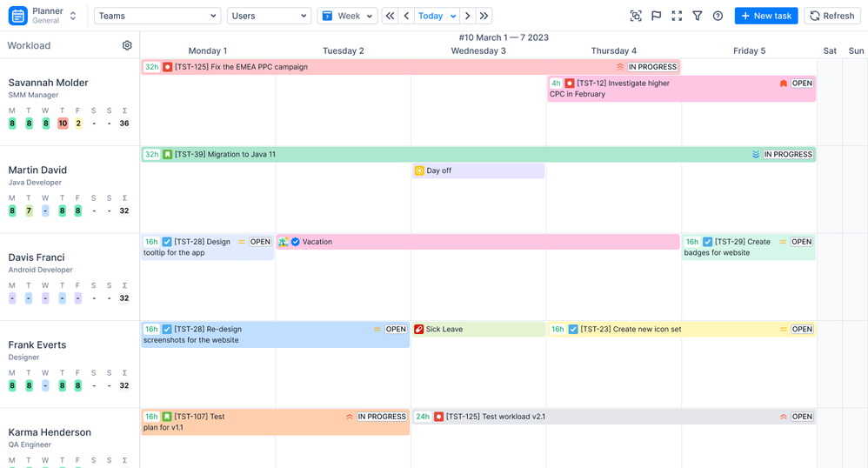Screen dimensions: 868x468
Task: Click checkbox icon on Design tooltip task
Action: [167, 242]
